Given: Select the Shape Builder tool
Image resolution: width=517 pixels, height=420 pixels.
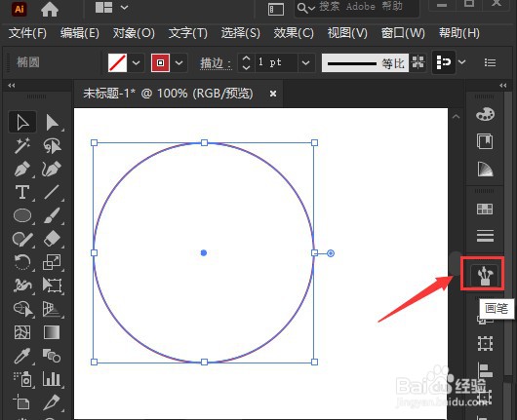Looking at the screenshot, I should point(22,309).
